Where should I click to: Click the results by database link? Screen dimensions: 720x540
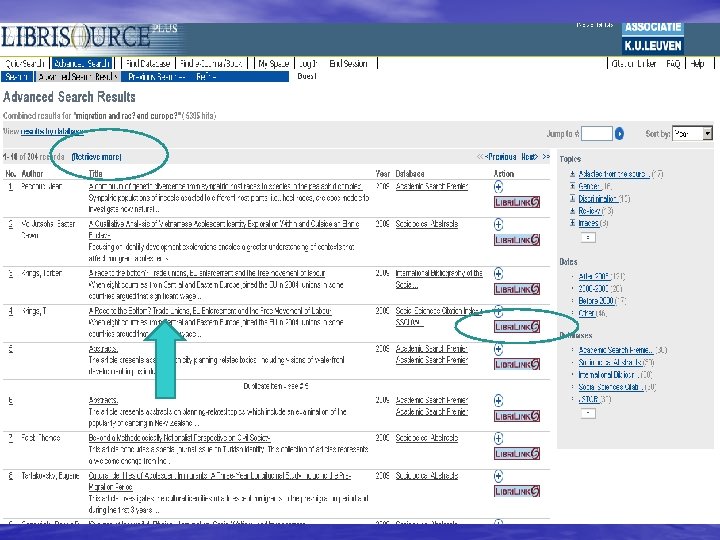point(52,131)
